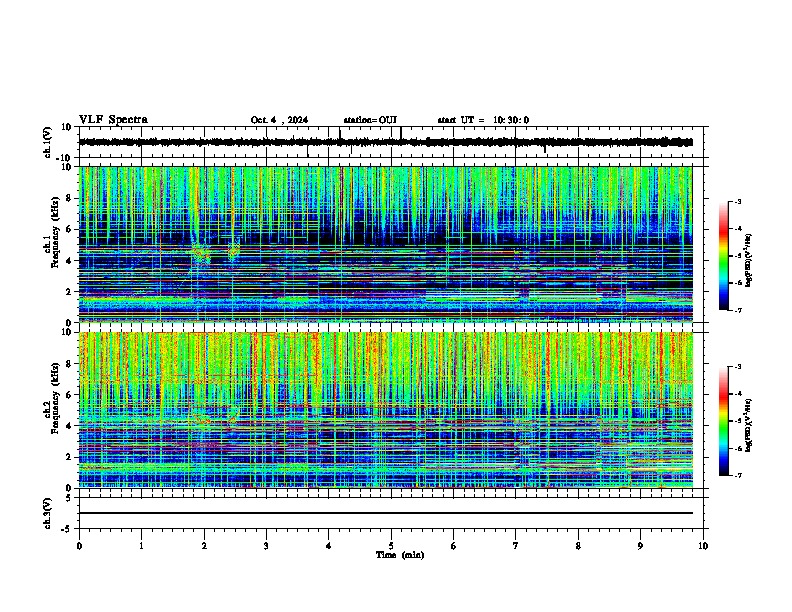
Task: Click the bright burst near 2 minutes in ch.1 spectrogram
Action: [200, 254]
